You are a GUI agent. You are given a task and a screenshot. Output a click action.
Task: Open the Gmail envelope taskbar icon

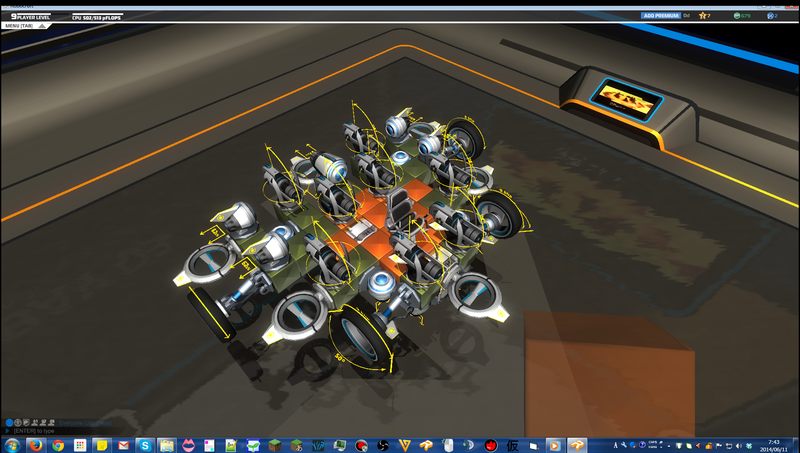pos(123,445)
